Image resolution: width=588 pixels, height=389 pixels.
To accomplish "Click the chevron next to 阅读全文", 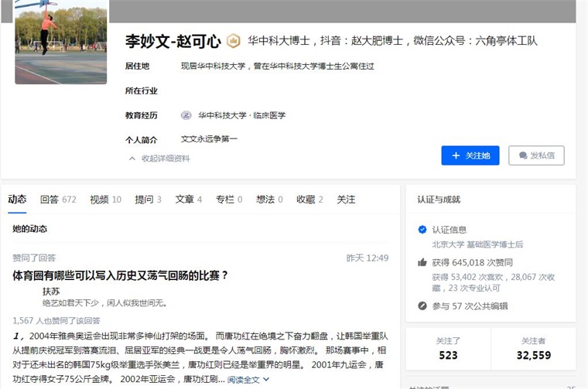I will (266, 379).
